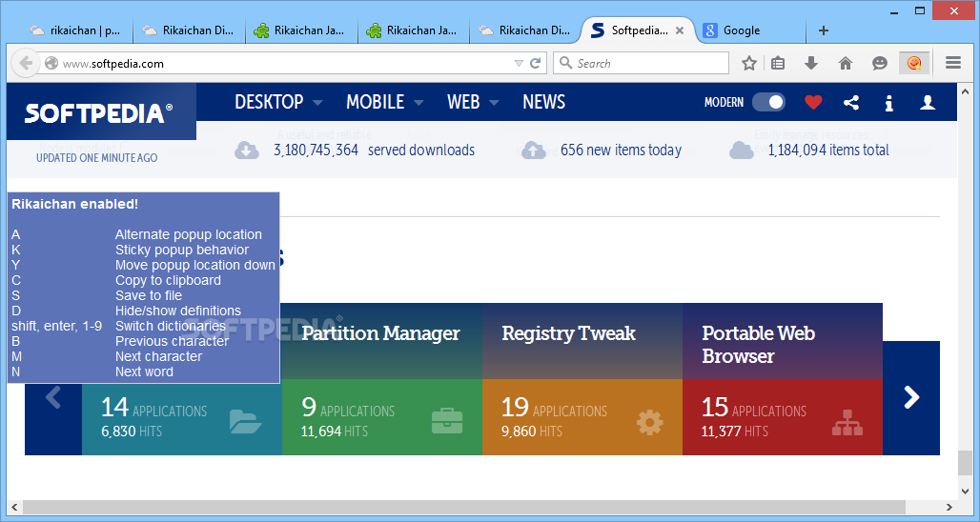The image size is (980, 522).
Task: Focus the Firefox Search field
Action: 641,63
